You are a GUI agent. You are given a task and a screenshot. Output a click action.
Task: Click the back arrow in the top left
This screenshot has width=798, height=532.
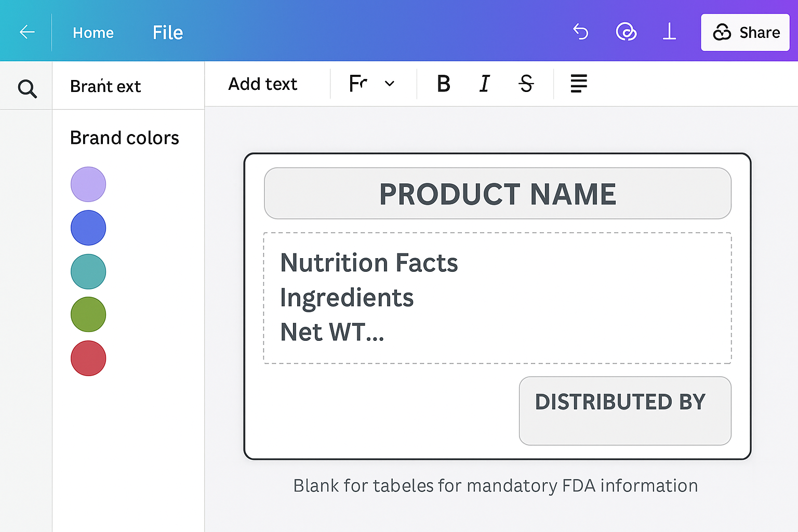(26, 32)
